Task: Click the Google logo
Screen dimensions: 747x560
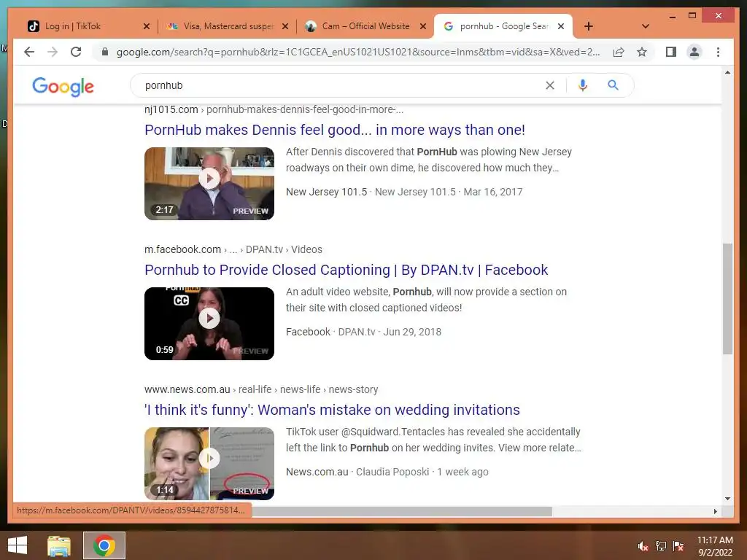Action: coord(63,86)
